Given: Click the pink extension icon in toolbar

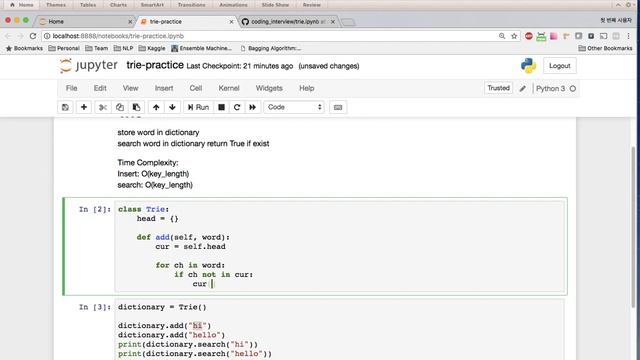Looking at the screenshot, I should [x=553, y=36].
